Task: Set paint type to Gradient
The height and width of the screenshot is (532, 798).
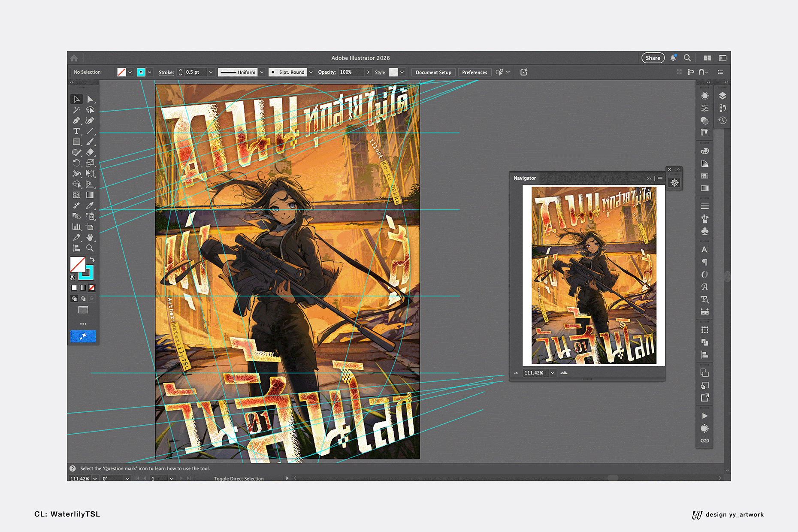Action: 83,288
